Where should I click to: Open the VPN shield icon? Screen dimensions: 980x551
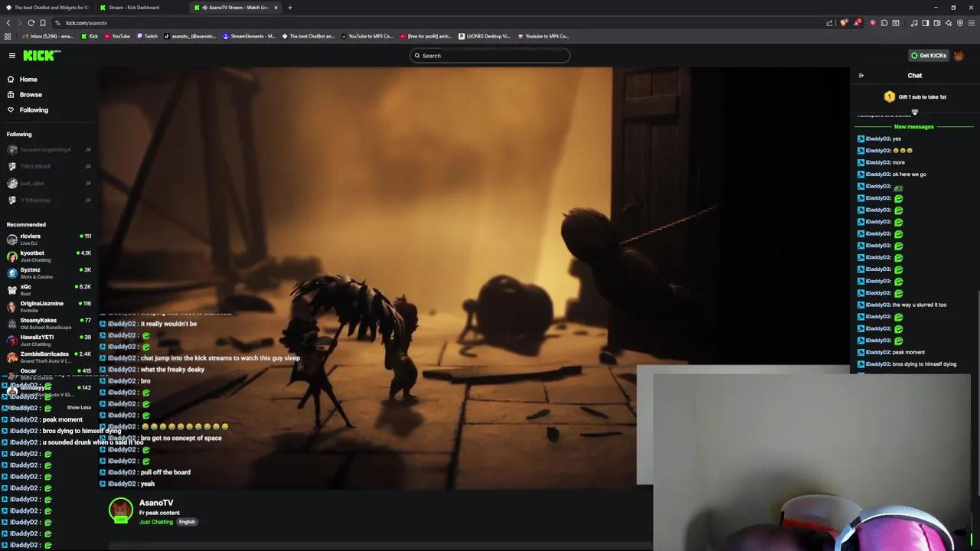pyautogui.click(x=959, y=23)
